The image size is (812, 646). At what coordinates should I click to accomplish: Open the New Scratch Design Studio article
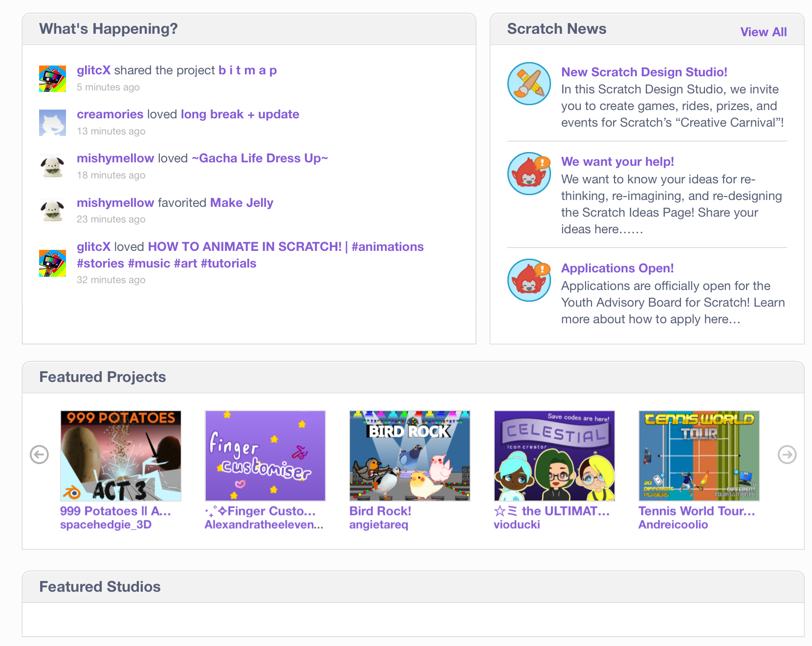click(x=644, y=72)
